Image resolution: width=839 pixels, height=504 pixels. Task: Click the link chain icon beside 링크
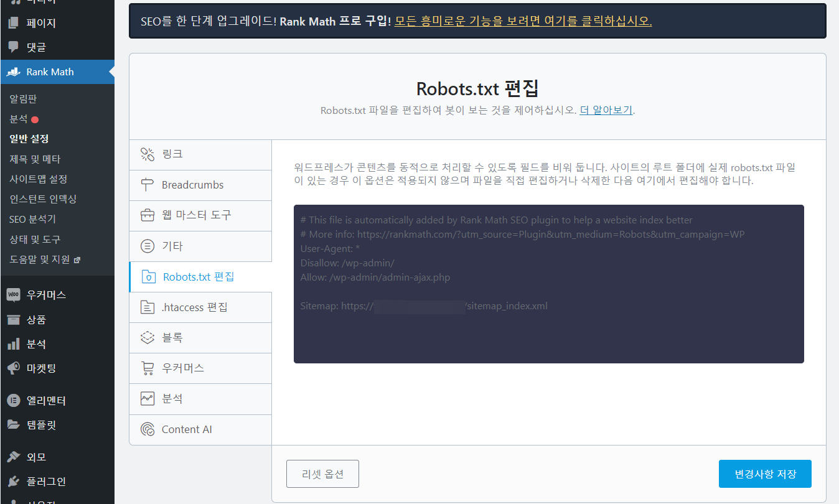click(147, 154)
